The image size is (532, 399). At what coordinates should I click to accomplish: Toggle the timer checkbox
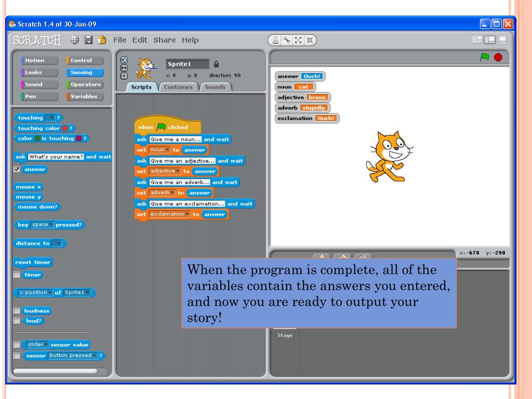click(16, 274)
